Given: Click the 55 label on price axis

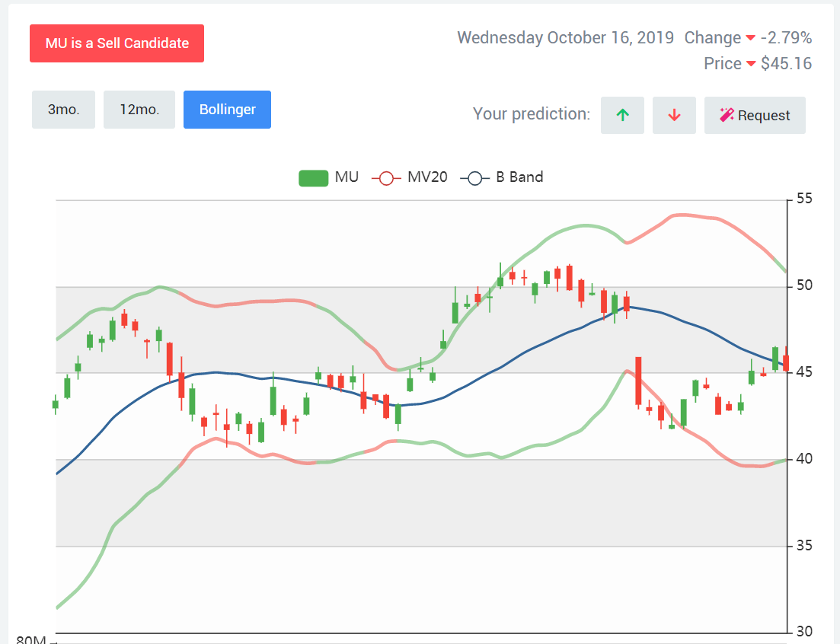Looking at the screenshot, I should tap(804, 199).
